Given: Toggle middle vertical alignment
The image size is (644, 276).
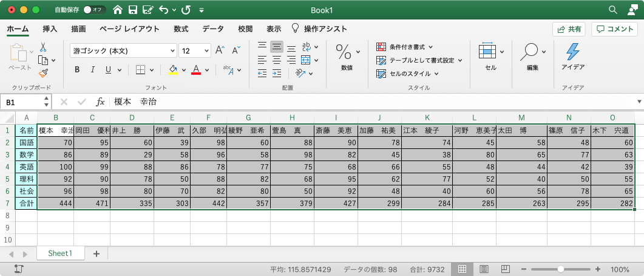Looking at the screenshot, I should [277, 46].
